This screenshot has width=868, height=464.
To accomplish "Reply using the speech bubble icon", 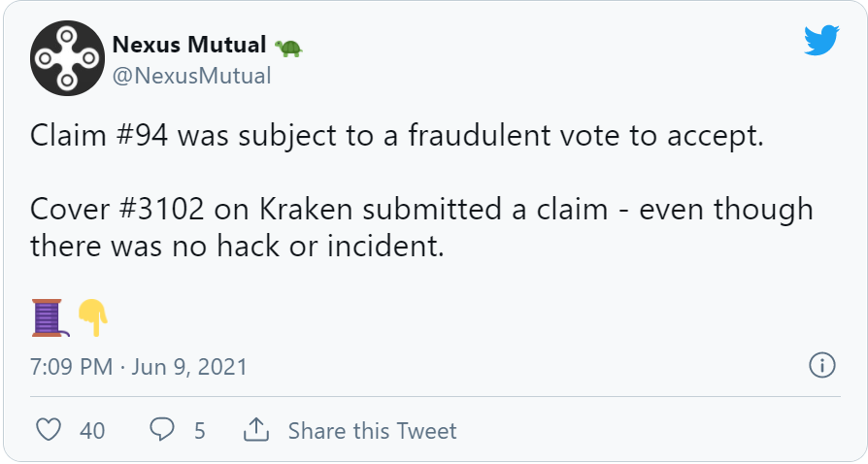I will point(163,429).
